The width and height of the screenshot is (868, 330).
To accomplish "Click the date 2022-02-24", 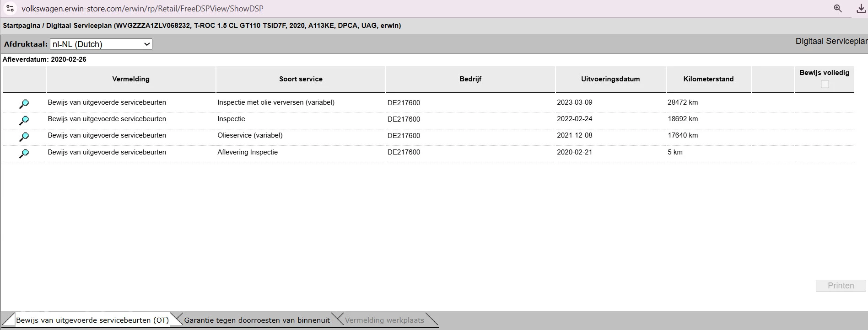I will click(574, 119).
